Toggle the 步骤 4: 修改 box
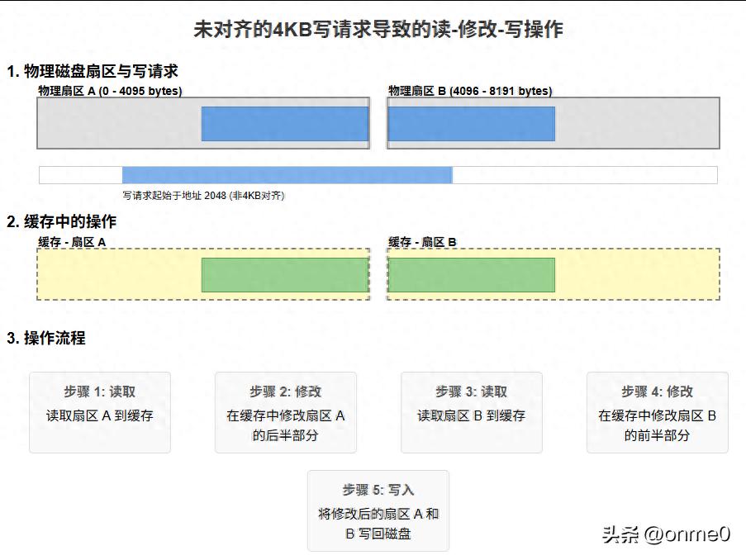 pos(657,411)
